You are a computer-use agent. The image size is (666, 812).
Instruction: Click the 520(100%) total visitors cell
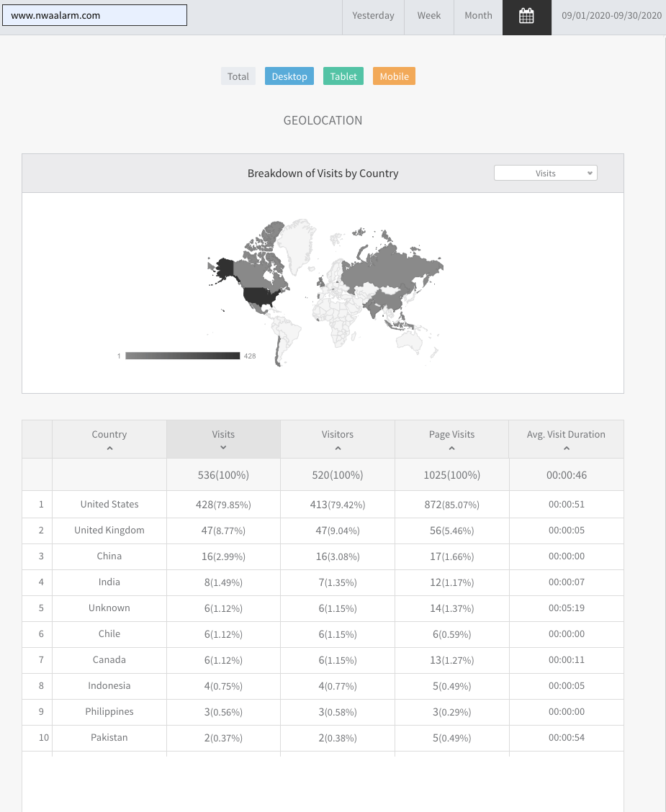click(338, 475)
